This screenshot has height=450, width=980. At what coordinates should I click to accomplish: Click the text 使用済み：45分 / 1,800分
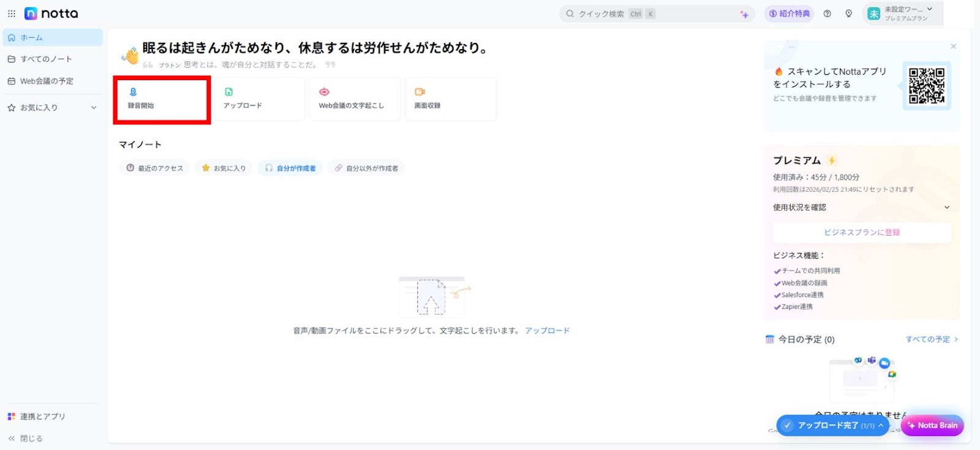tap(816, 177)
